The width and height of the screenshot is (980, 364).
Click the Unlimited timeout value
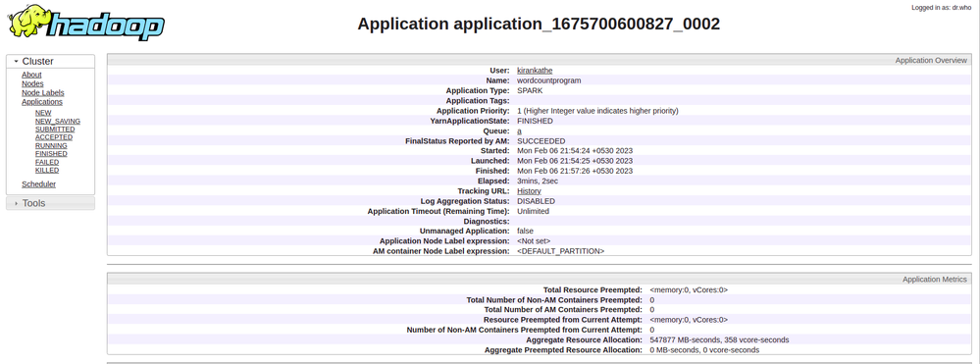533,211
